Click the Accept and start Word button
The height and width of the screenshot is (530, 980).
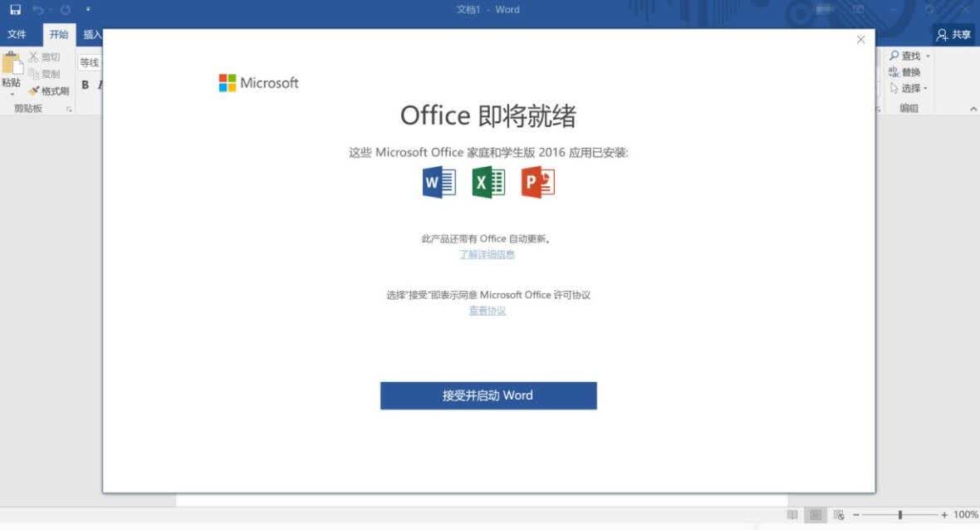pos(488,395)
